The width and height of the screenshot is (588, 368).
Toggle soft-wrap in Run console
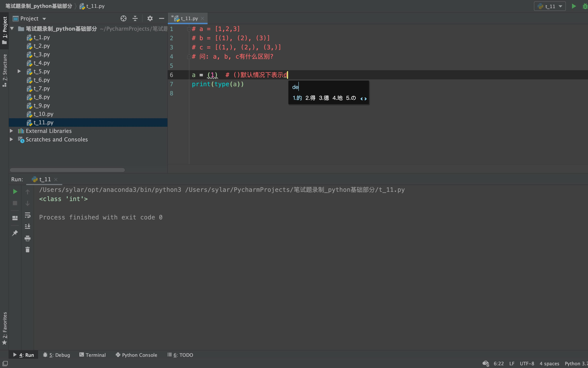pos(28,215)
